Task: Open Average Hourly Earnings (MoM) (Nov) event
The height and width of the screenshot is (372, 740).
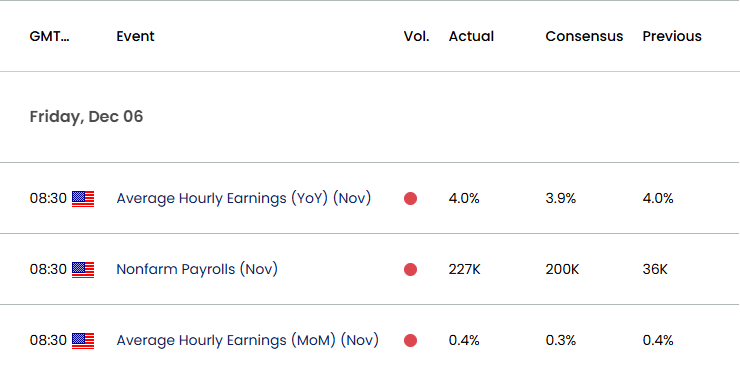Action: (247, 340)
